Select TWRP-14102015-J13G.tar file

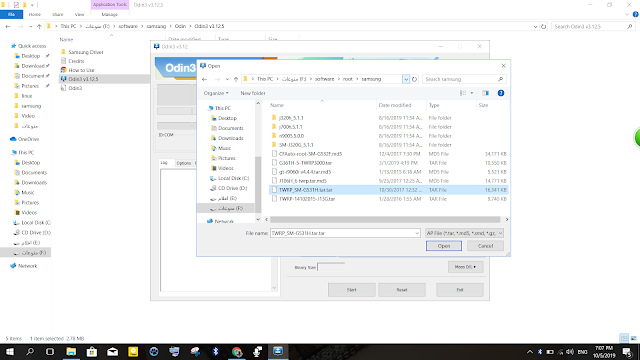(307, 199)
